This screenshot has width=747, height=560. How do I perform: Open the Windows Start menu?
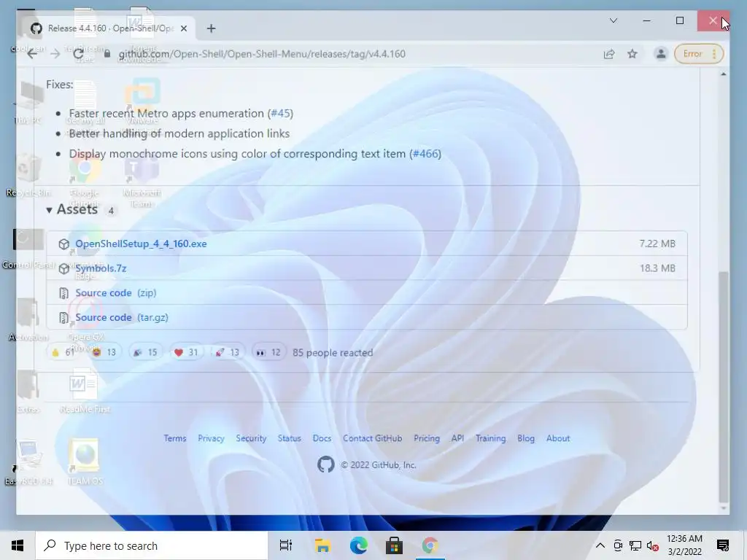coord(18,545)
